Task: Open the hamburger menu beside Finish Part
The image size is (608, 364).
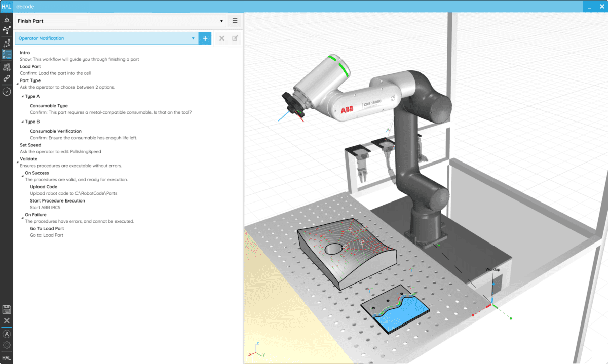Action: (x=235, y=21)
